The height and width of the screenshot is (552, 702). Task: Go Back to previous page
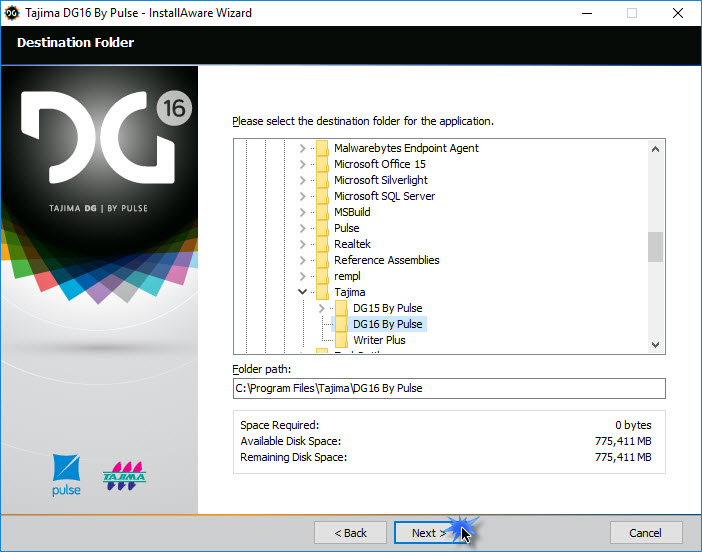pos(350,533)
